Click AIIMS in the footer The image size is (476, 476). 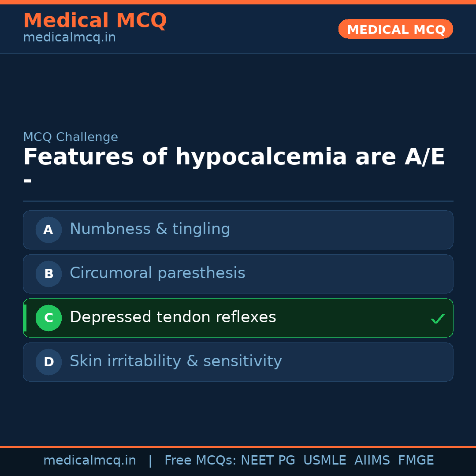[372, 461]
